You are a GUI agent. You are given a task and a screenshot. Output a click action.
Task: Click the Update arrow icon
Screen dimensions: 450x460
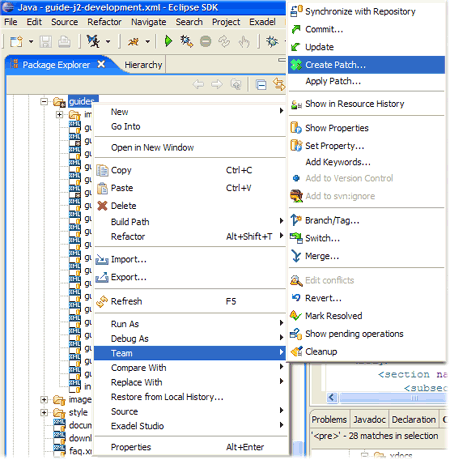[x=296, y=47]
